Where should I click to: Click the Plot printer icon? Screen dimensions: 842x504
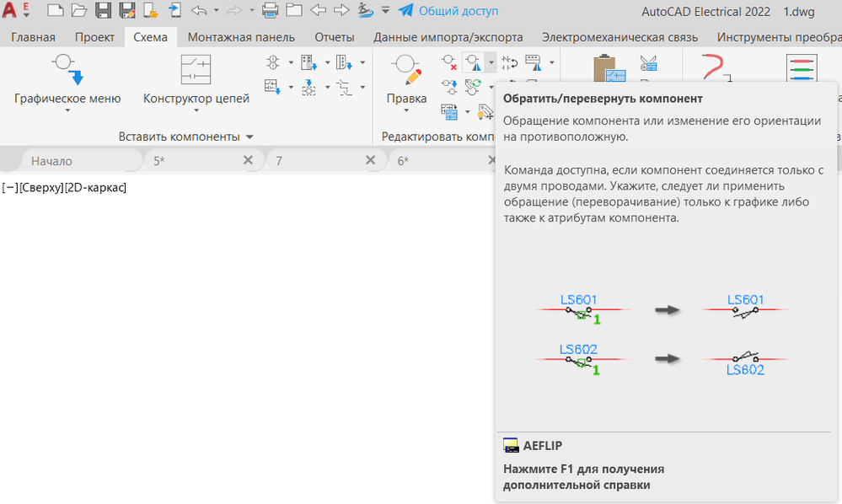point(270,10)
